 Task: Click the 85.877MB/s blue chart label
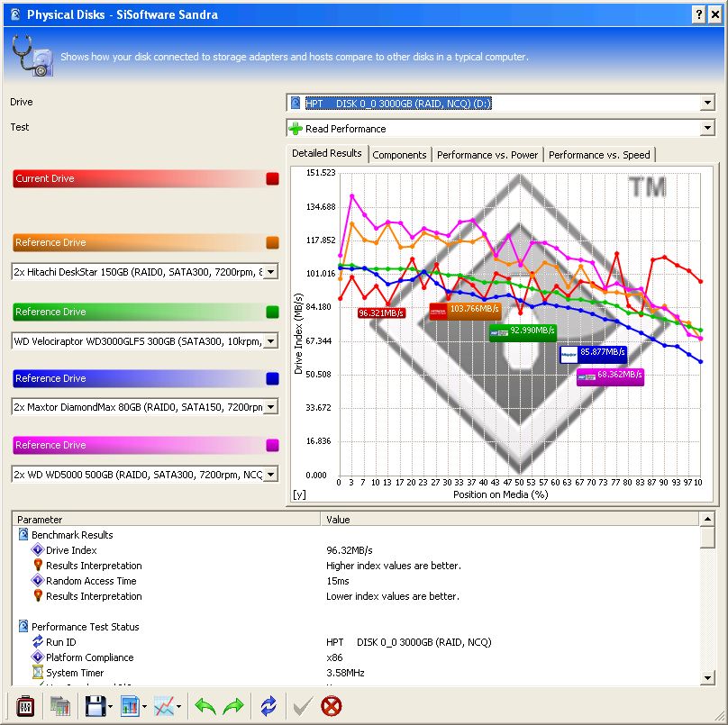click(594, 354)
